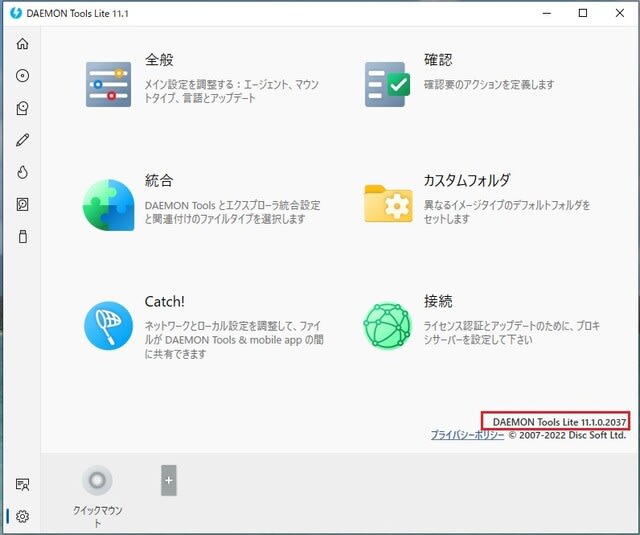Click version text DAEMON Tools Lite 11.1.0.2037
Viewport: 640px width, 535px height.
coord(560,422)
